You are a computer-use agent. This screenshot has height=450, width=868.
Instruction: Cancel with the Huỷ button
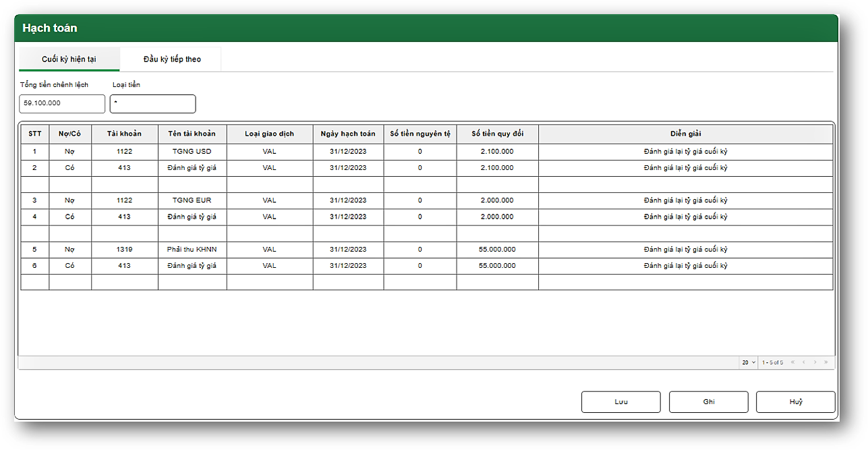pos(796,402)
